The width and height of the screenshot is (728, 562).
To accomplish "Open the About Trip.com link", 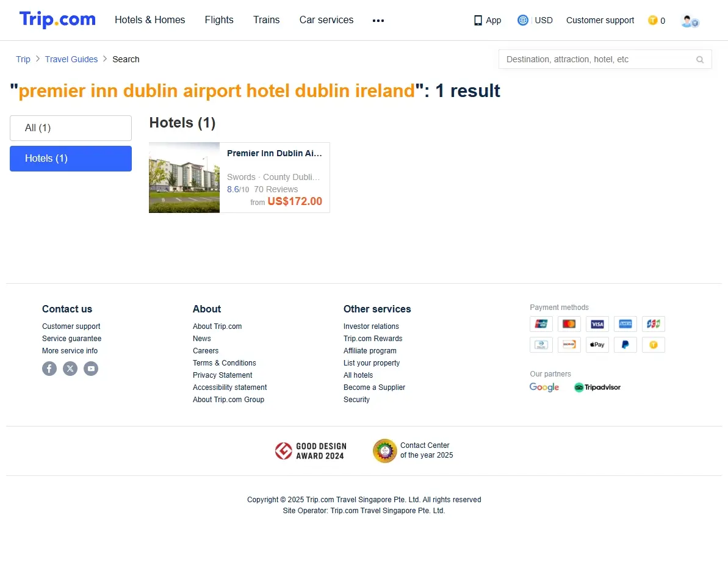I will coord(217,326).
